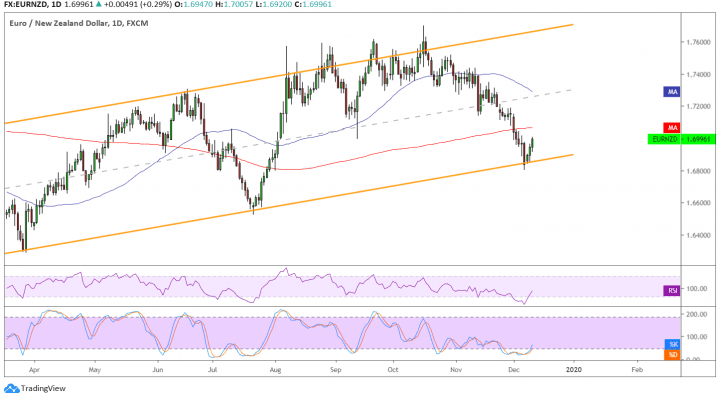Click the Jun label on time axis
The height and width of the screenshot is (399, 720).
click(x=158, y=370)
